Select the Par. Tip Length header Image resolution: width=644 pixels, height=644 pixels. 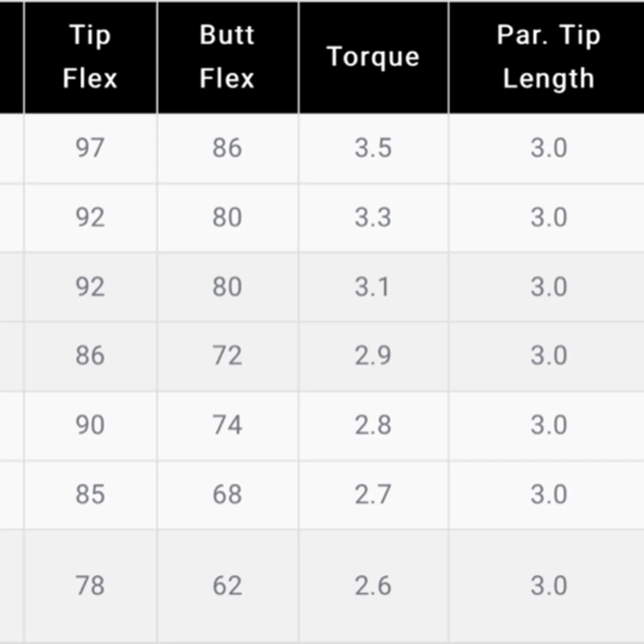pyautogui.click(x=548, y=56)
